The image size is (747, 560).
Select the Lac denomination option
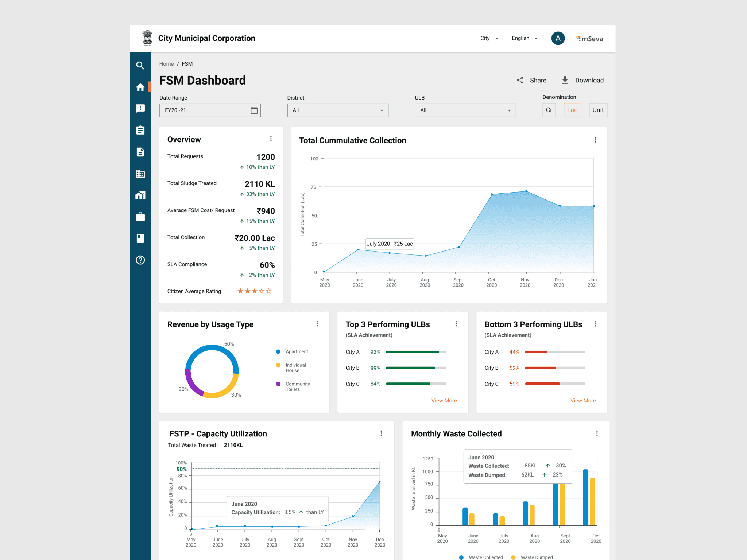pyautogui.click(x=572, y=110)
